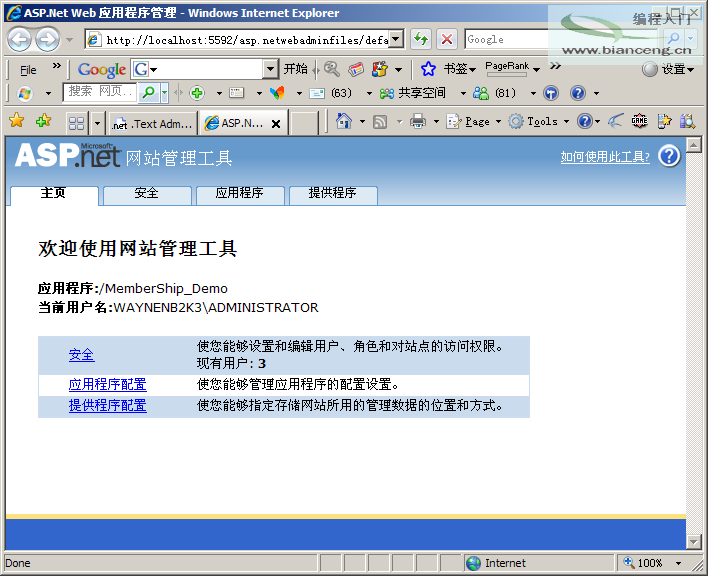Click the page scrollbar up arrow
Screen dimensions: 708x576
tap(694, 145)
